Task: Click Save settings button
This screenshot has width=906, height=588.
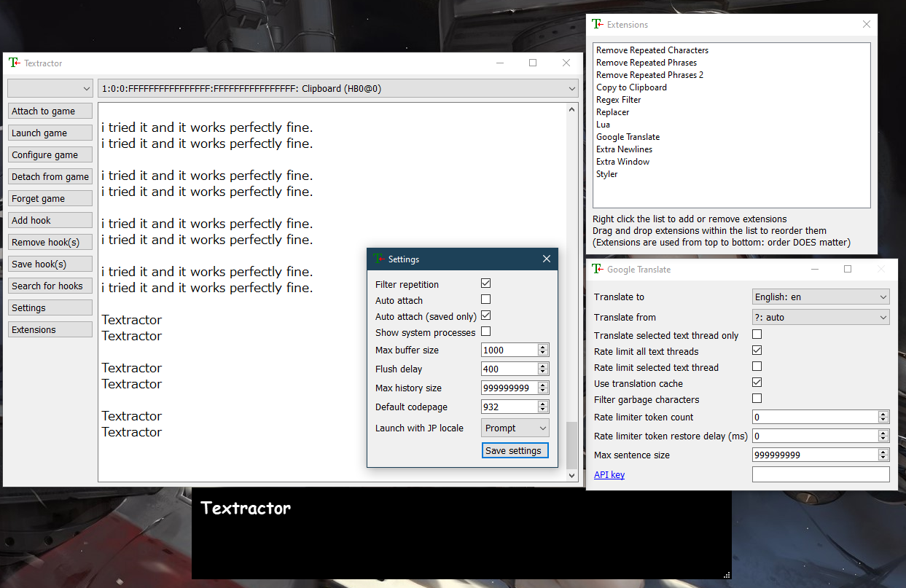Action: [x=515, y=450]
